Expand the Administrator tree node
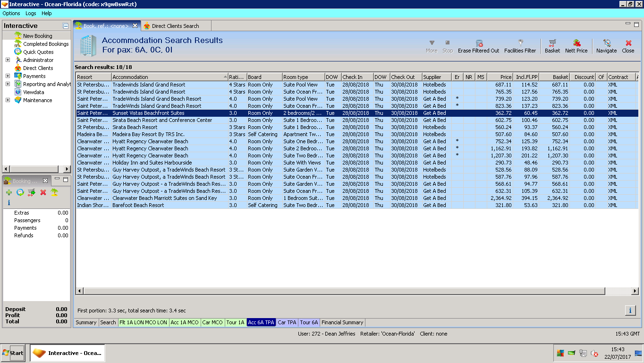The image size is (644, 363). [8, 60]
